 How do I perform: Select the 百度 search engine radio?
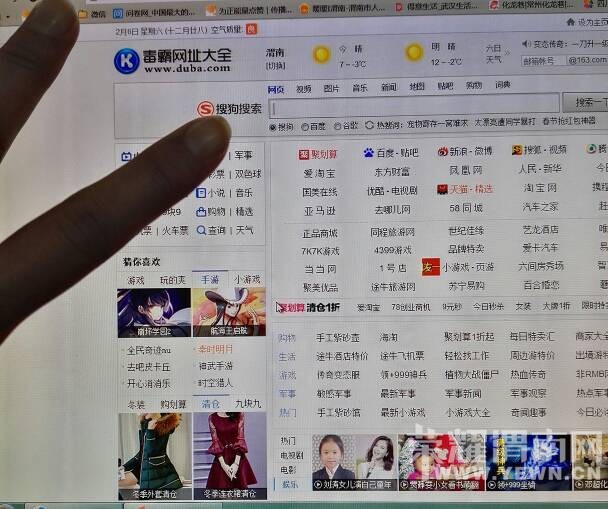pyautogui.click(x=305, y=127)
